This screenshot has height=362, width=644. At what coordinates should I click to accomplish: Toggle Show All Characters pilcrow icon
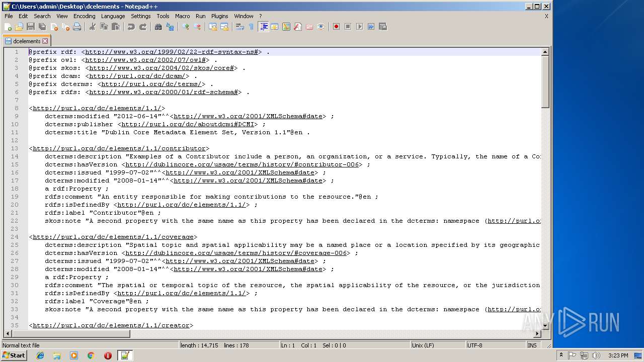[x=252, y=27]
